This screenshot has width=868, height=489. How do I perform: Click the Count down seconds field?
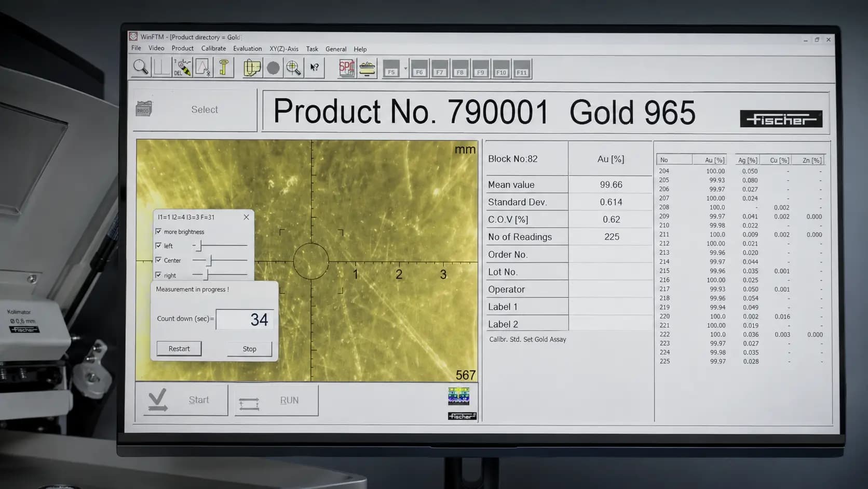[x=245, y=319]
